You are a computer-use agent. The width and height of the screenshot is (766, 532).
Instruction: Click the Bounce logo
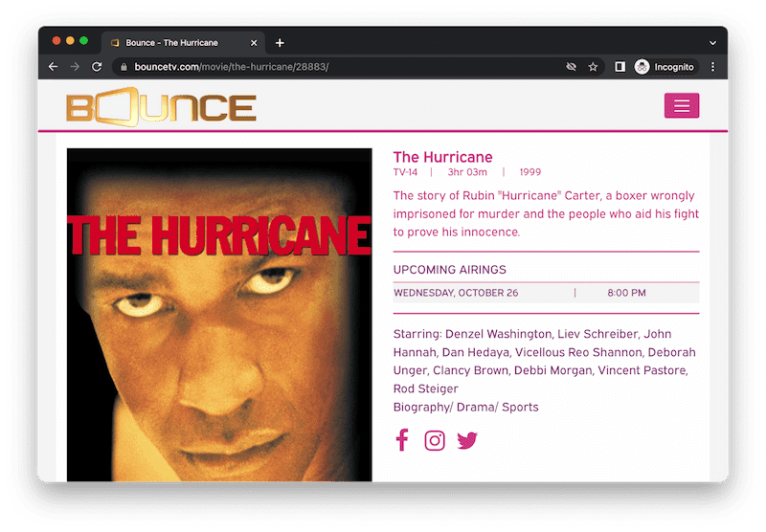(161, 107)
